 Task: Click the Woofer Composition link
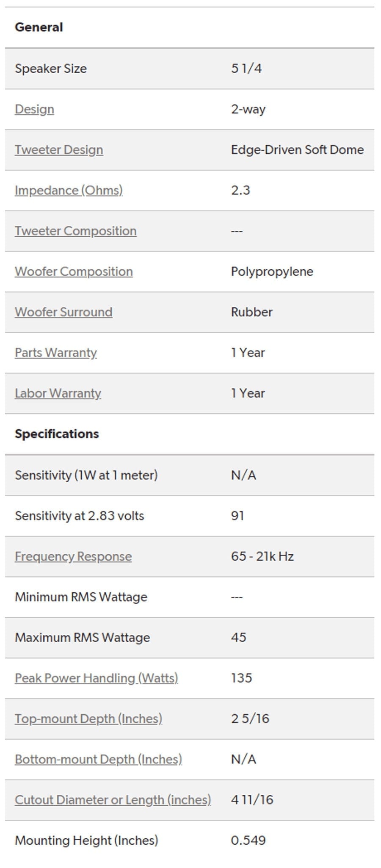[x=74, y=271]
